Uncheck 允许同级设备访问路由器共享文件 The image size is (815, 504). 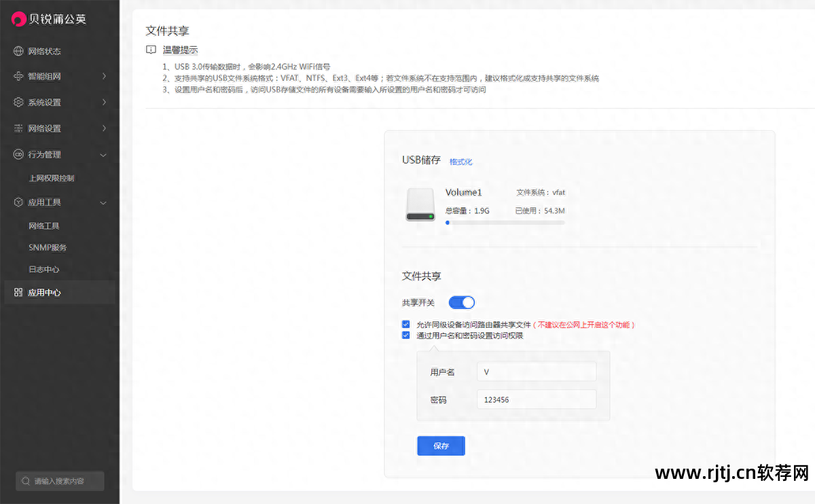(405, 325)
